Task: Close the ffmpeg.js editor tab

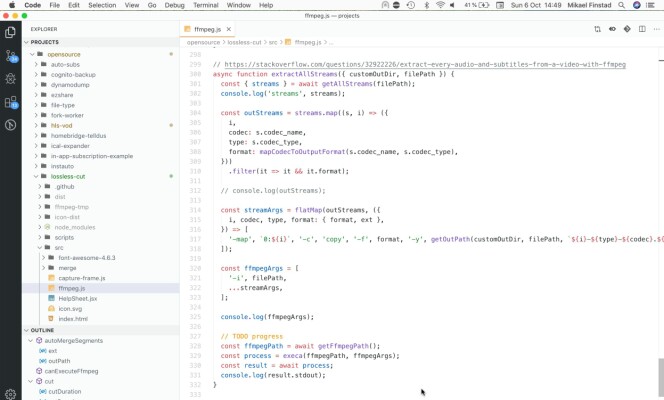Action: click(229, 29)
